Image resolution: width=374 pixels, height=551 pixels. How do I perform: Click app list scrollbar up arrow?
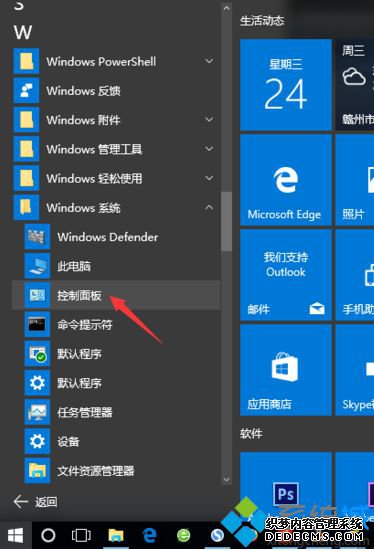click(227, 7)
